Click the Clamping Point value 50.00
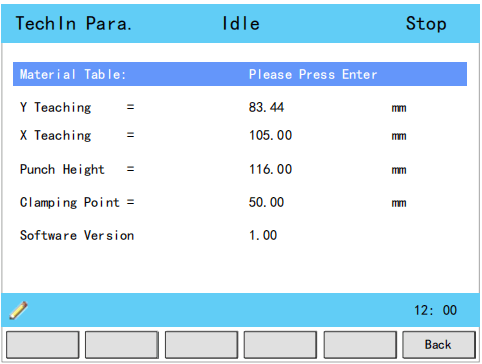This screenshot has width=482, height=364. [x=266, y=202]
